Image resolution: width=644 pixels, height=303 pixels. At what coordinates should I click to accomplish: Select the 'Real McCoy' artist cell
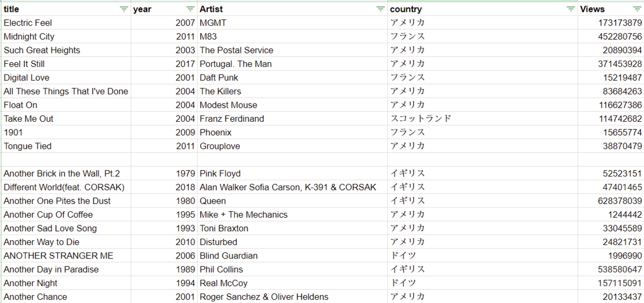tap(292, 283)
